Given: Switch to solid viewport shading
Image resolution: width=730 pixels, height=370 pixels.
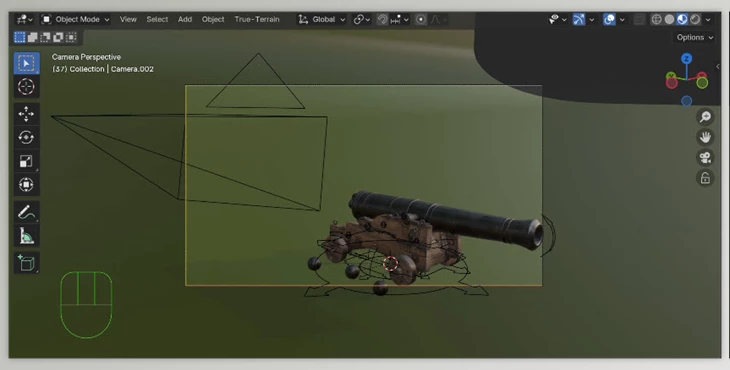Looking at the screenshot, I should 669,20.
